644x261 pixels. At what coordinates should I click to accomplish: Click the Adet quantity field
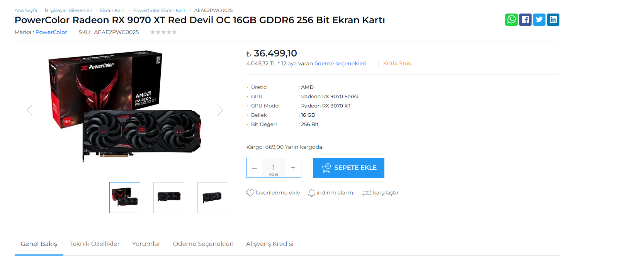[274, 168]
